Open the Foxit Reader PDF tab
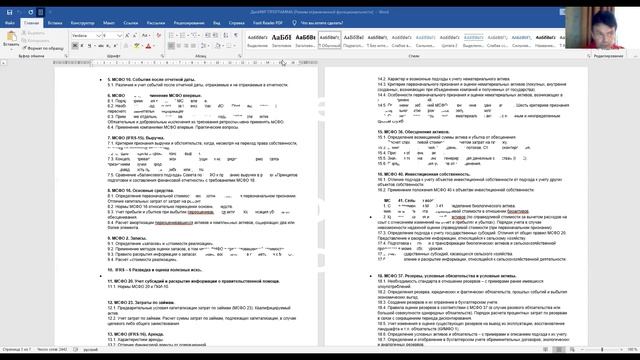 coord(267,23)
